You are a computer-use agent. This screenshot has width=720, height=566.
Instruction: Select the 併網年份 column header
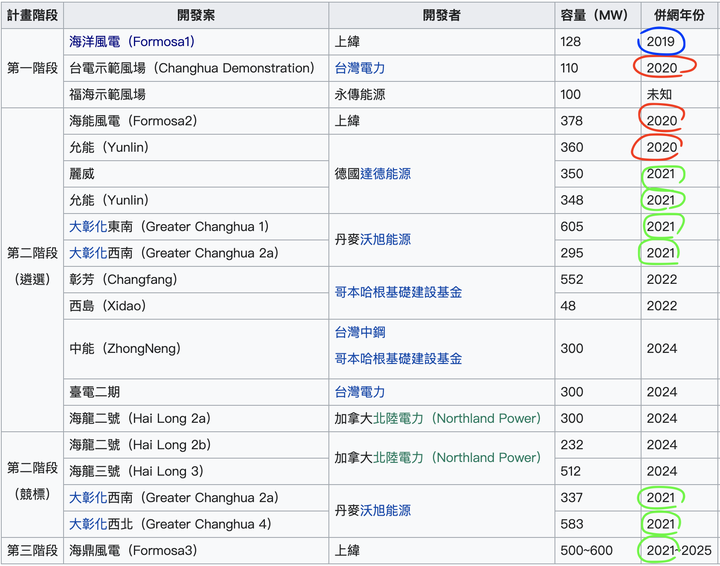[x=680, y=15]
